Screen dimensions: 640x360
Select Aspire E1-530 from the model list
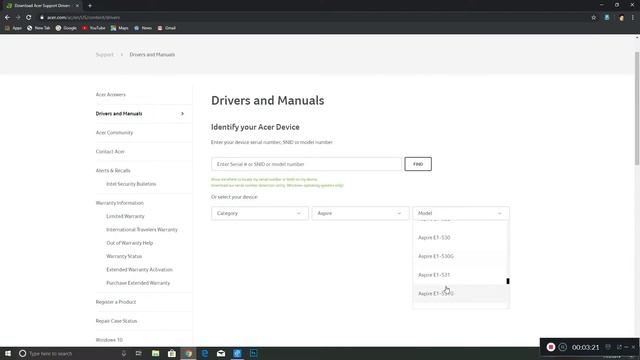point(460,238)
